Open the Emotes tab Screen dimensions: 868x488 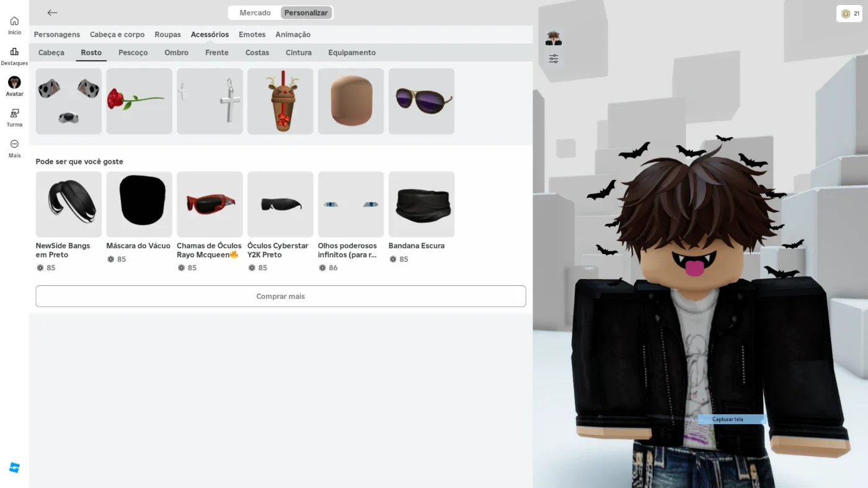click(x=252, y=35)
